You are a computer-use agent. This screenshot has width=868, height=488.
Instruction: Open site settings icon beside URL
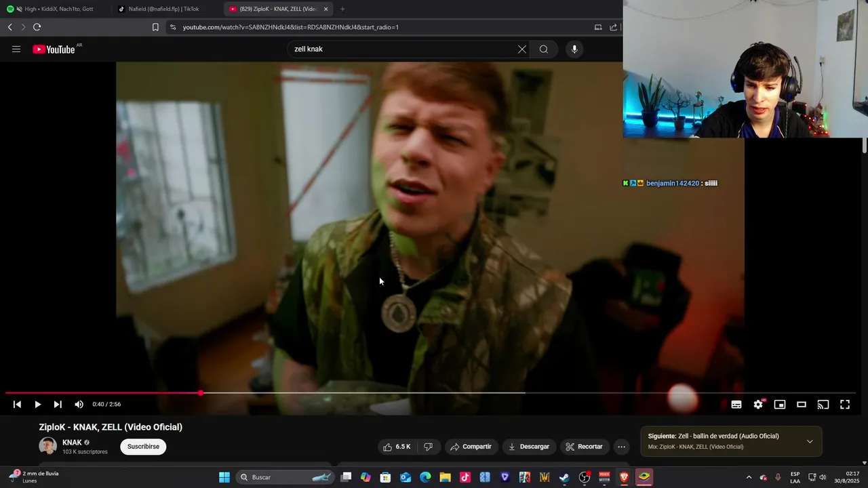[173, 27]
